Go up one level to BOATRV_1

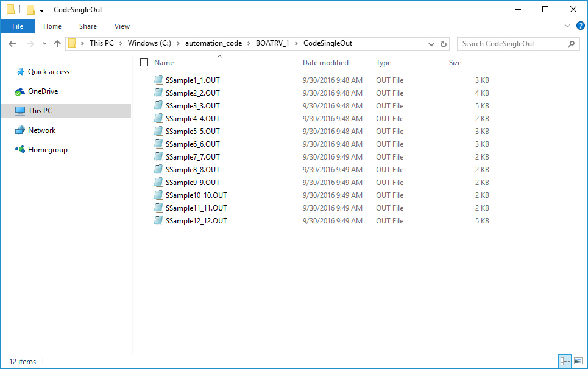(x=57, y=43)
